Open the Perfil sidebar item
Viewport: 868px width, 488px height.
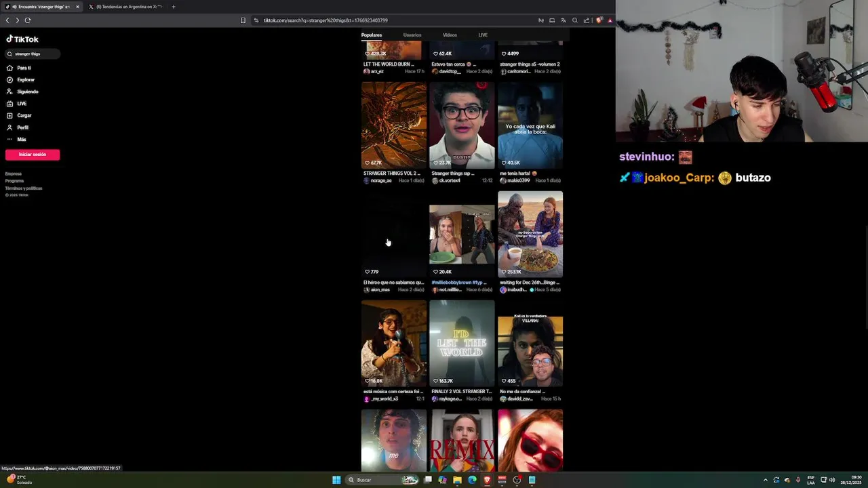coord(18,127)
